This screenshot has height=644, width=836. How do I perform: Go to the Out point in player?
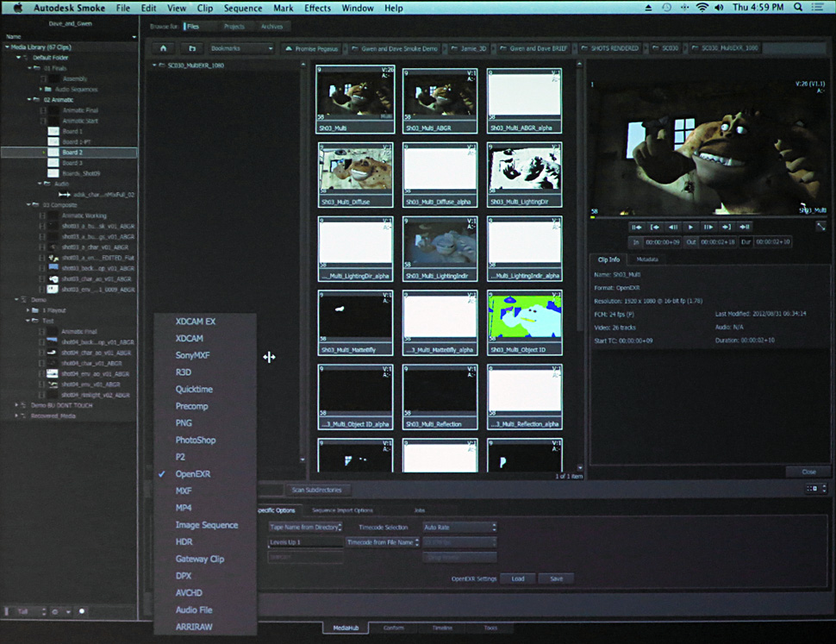pos(727,227)
